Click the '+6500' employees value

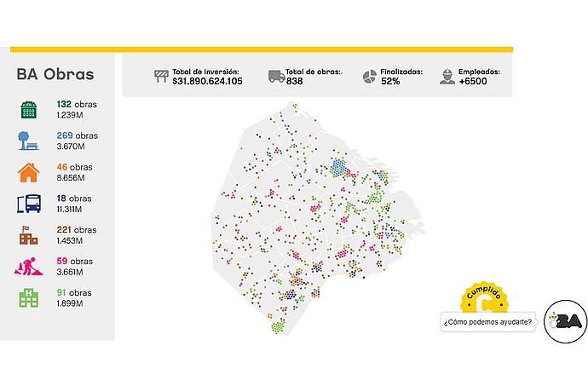[x=473, y=82]
